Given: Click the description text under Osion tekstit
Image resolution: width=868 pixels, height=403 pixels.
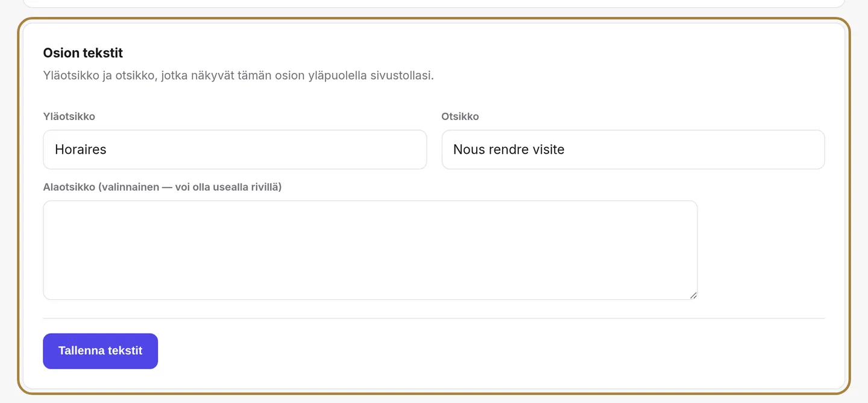Looking at the screenshot, I should click(x=238, y=76).
